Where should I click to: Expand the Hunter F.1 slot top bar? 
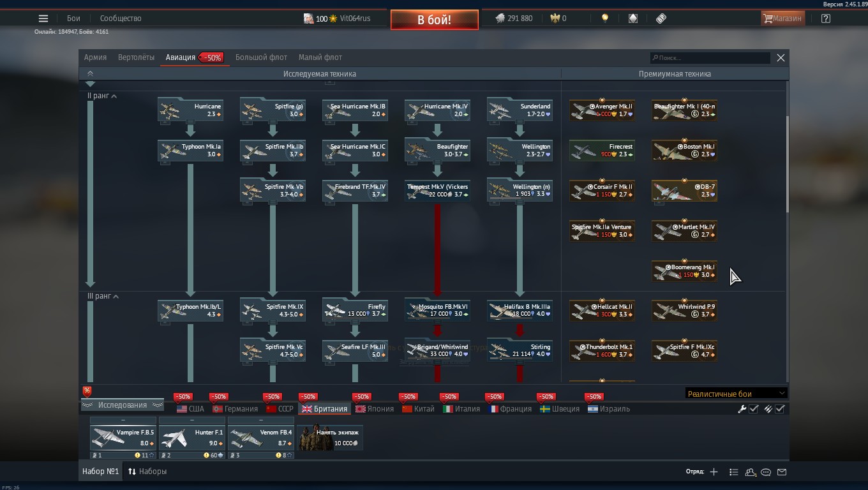click(x=192, y=420)
